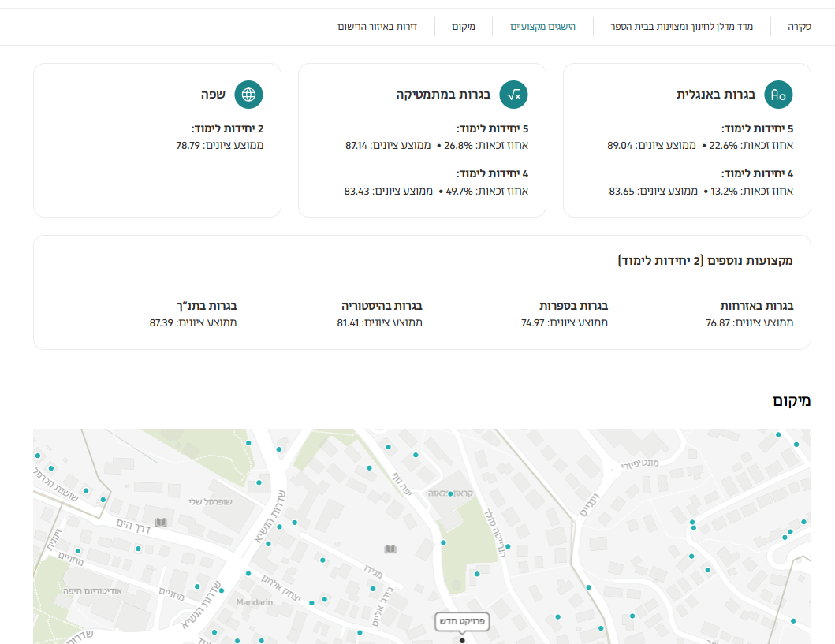The width and height of the screenshot is (835, 644).
Task: Select the book icon near דרך הים
Action: 161,522
